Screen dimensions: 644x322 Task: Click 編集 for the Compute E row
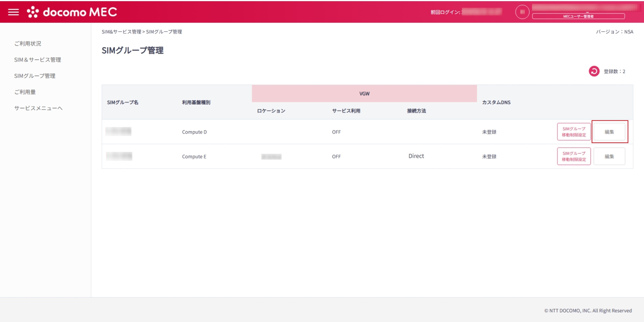click(x=609, y=157)
